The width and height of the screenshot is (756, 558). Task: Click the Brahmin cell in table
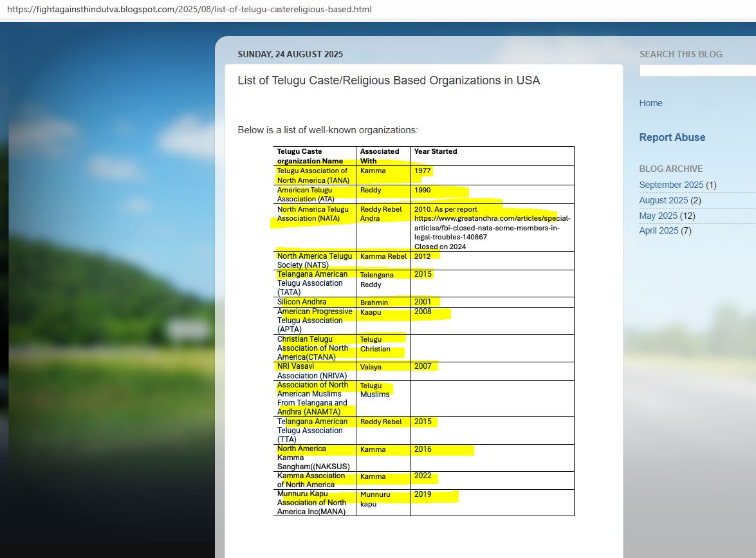(374, 302)
